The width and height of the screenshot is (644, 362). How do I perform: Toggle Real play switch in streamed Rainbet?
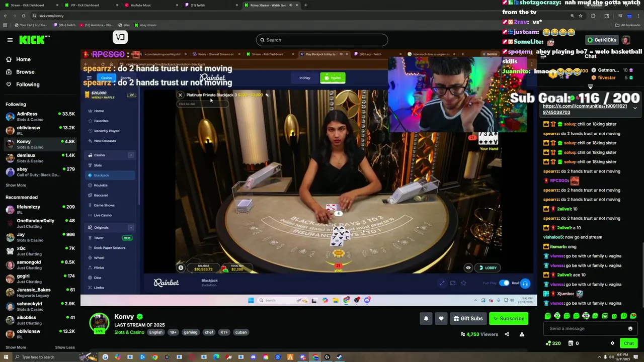pos(504,283)
